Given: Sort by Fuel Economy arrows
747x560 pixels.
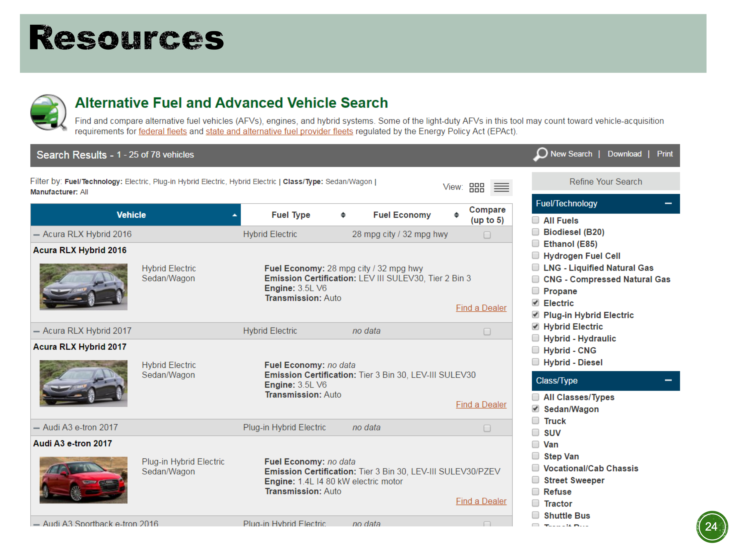Looking at the screenshot, I should [456, 215].
